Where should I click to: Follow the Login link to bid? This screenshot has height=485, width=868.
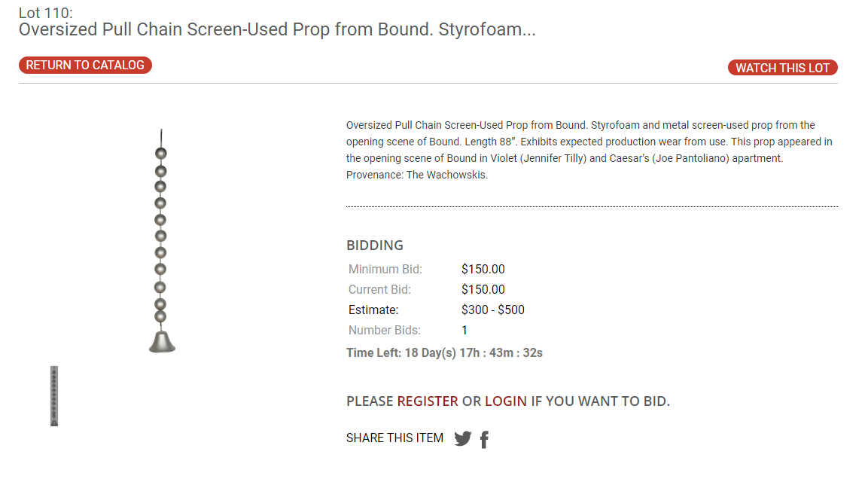[x=506, y=401]
